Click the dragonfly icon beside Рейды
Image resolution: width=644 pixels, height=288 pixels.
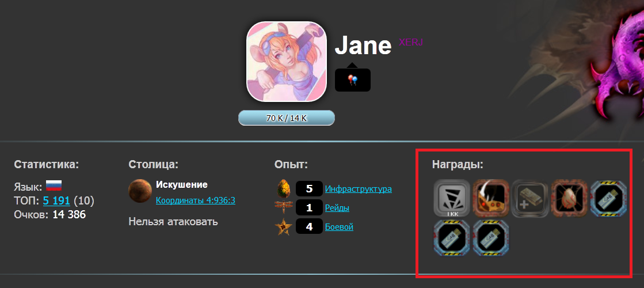tap(283, 207)
